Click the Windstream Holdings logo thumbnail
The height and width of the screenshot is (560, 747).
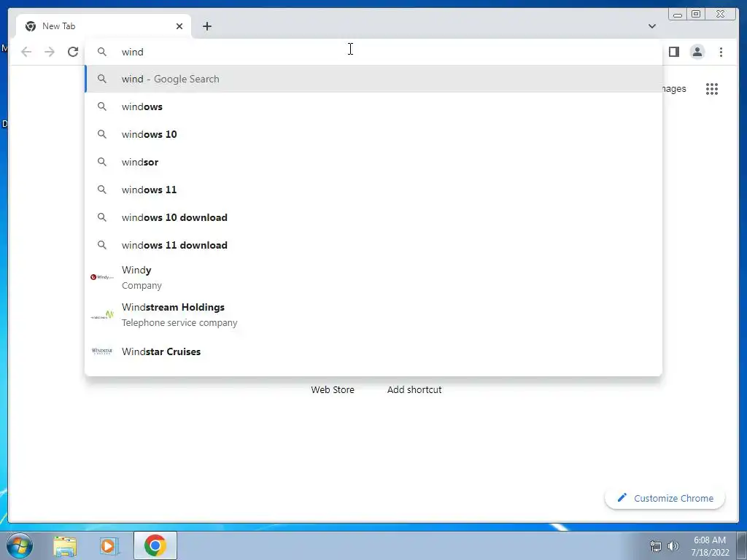point(102,315)
